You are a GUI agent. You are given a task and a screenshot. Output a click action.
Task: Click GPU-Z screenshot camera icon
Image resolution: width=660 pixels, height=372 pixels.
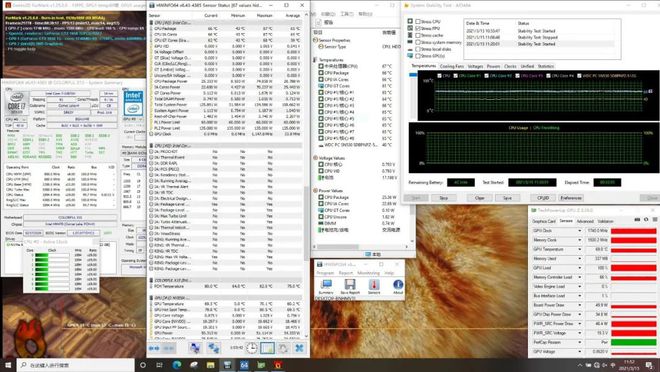(637, 220)
